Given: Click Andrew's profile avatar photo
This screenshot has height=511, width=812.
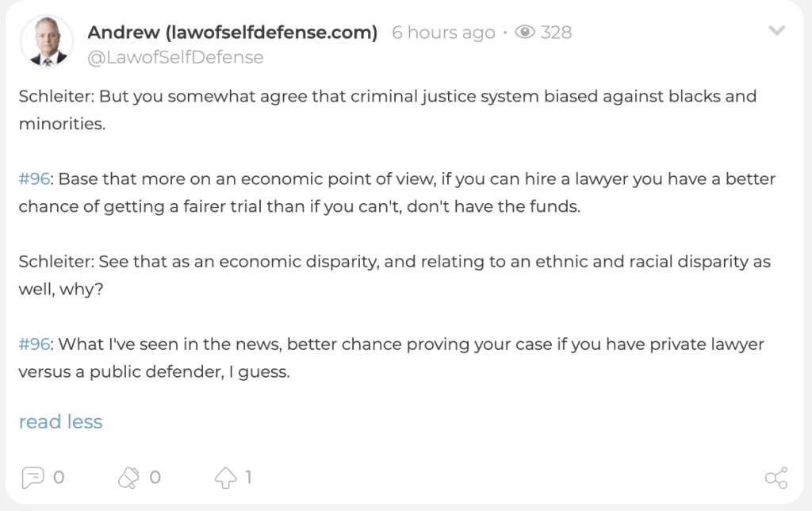Looking at the screenshot, I should [x=47, y=41].
